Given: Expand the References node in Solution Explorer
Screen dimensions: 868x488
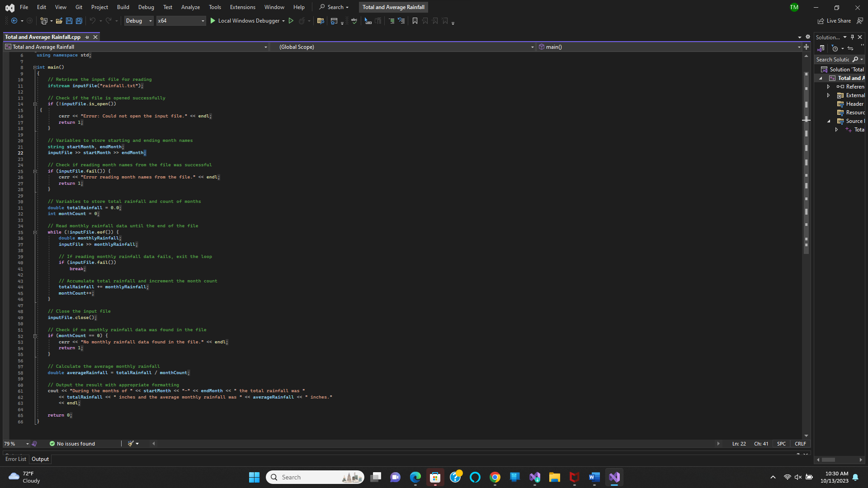Looking at the screenshot, I should pyautogui.click(x=828, y=87).
